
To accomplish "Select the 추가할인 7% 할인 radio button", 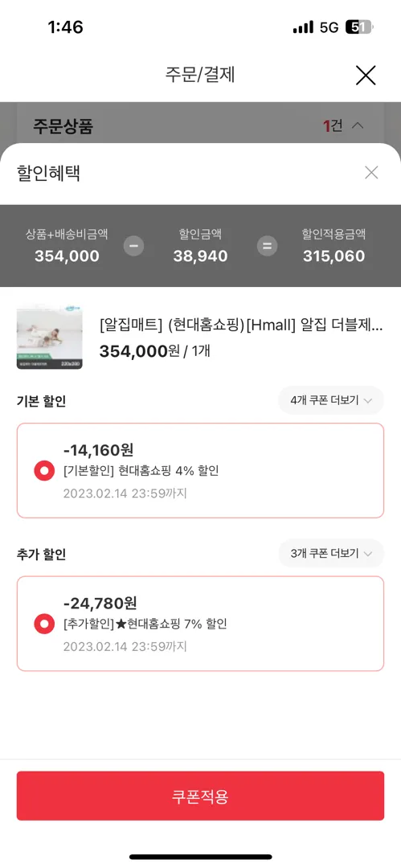I will [44, 624].
